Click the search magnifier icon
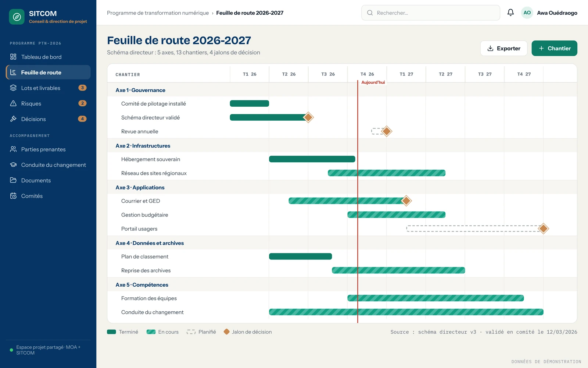 pos(370,13)
